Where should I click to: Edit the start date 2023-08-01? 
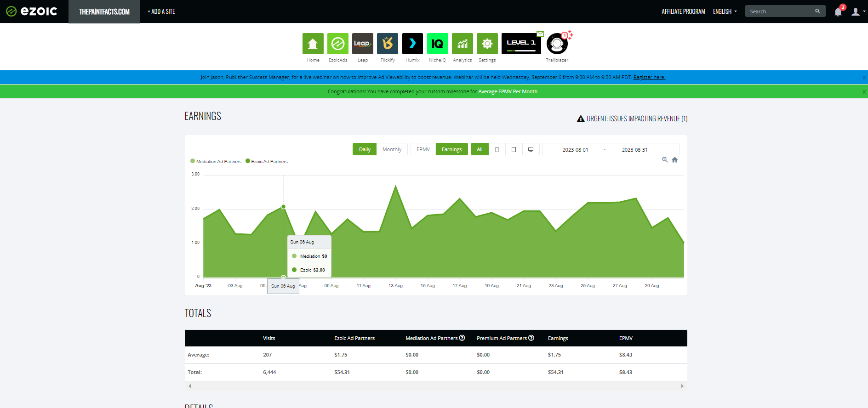coord(575,150)
